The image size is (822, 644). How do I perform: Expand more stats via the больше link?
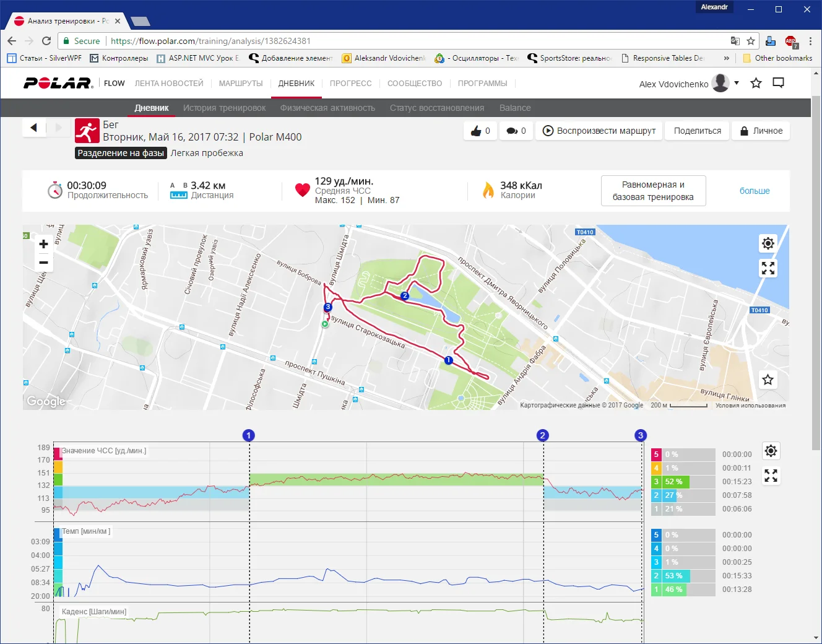tap(755, 191)
